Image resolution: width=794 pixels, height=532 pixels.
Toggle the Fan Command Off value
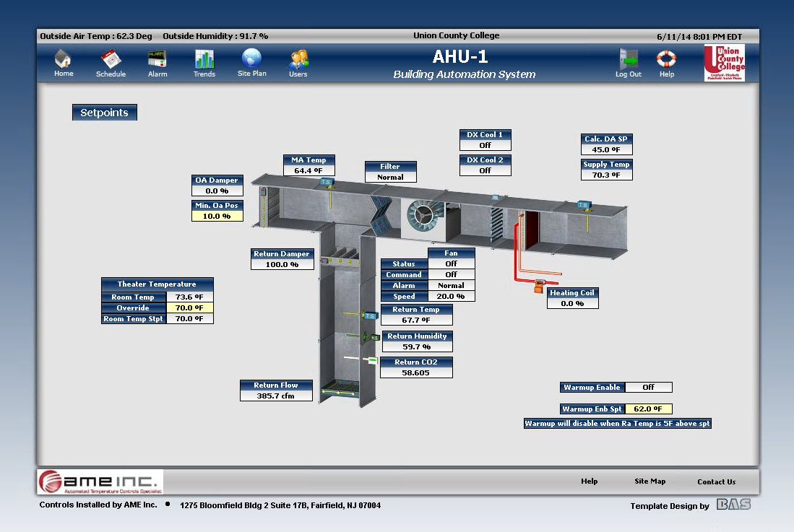(451, 275)
